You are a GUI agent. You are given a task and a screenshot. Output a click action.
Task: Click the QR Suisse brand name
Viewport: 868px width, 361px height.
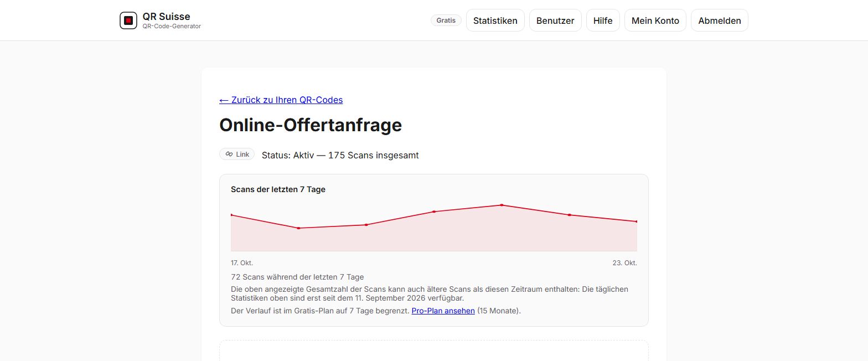tap(166, 16)
